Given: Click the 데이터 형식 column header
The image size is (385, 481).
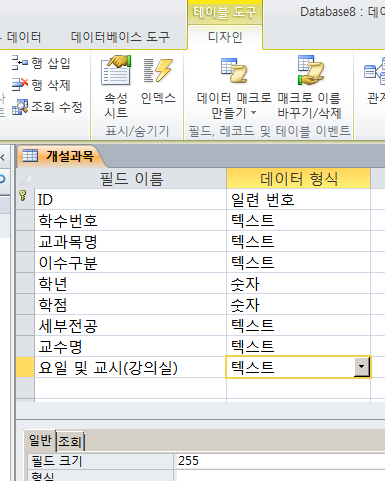Looking at the screenshot, I should [298, 179].
